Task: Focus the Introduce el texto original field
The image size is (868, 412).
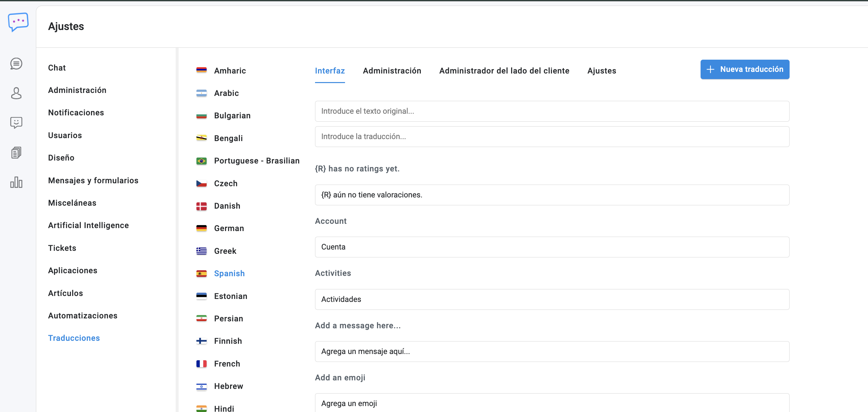Action: (x=552, y=111)
